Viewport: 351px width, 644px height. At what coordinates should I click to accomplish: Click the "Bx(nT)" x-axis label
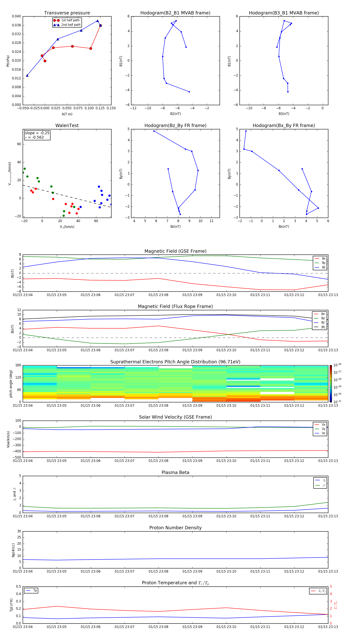pos(284,227)
